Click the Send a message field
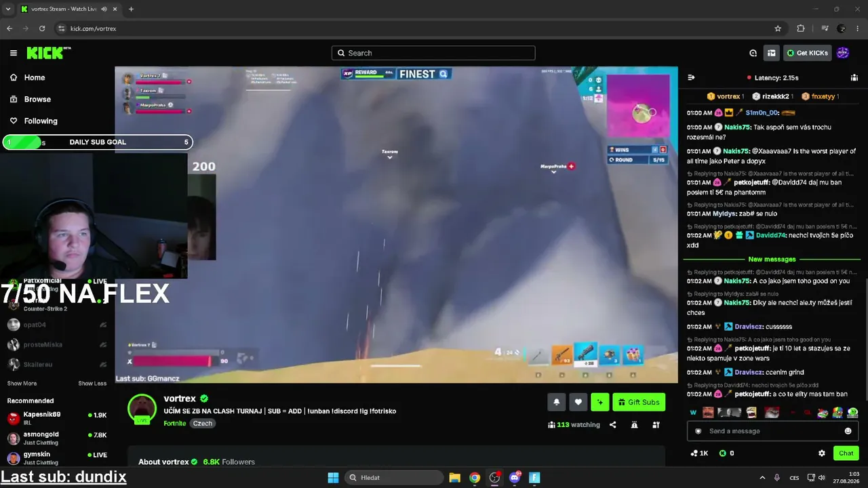This screenshot has height=488, width=868. pyautogui.click(x=770, y=431)
